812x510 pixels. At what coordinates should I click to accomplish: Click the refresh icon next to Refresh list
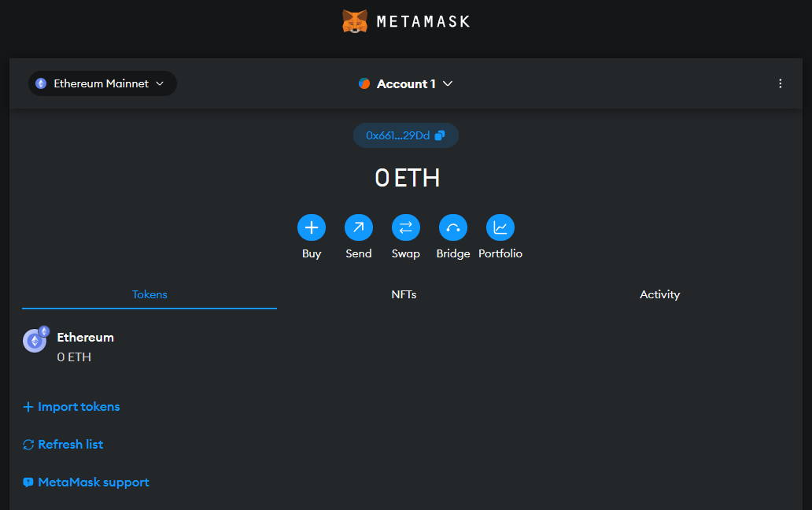pos(28,444)
